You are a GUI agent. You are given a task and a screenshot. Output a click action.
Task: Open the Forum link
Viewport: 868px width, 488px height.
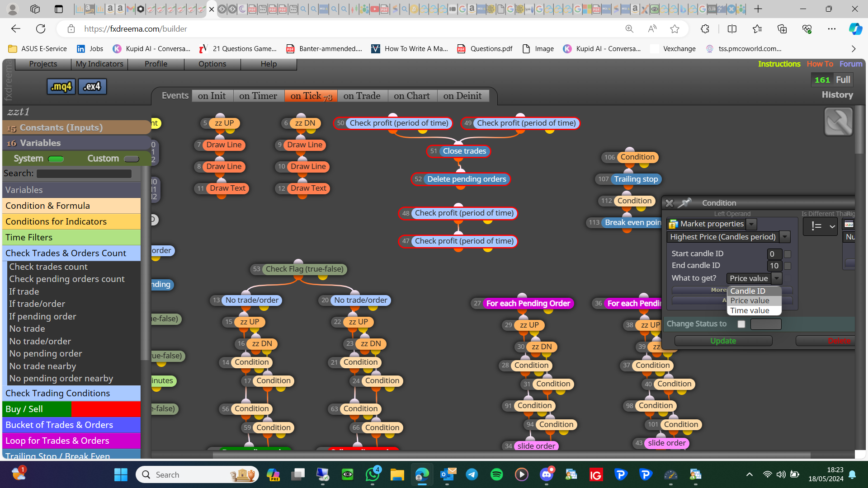click(851, 64)
